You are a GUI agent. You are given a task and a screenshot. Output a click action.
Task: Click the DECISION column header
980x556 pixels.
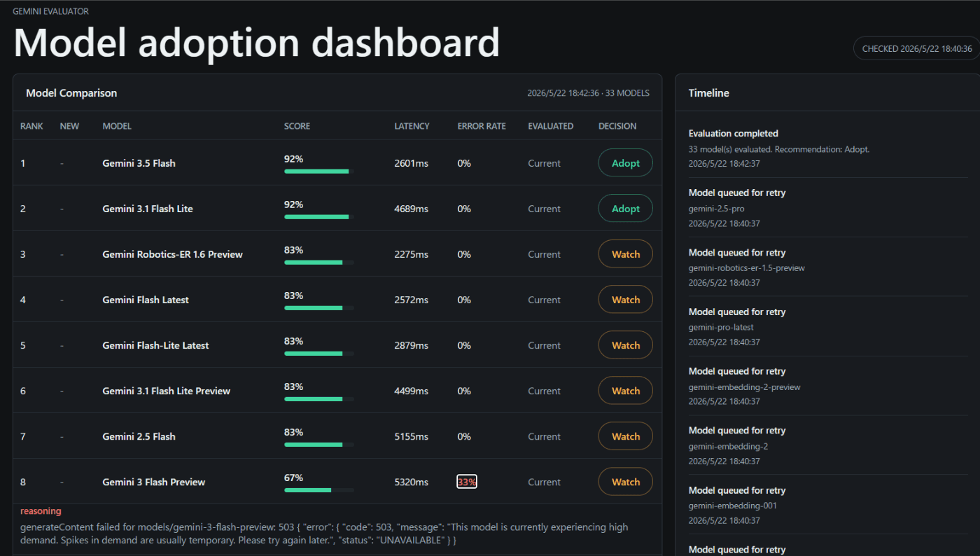point(617,127)
